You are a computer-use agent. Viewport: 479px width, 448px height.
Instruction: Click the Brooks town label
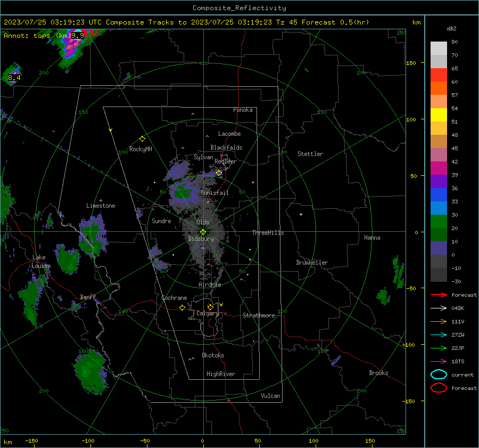[x=378, y=373]
